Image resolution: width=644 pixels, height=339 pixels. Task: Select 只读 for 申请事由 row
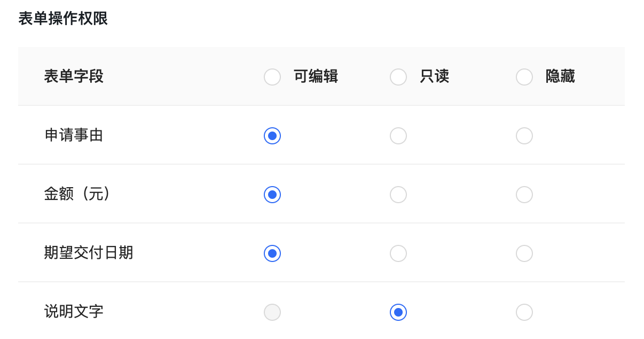tap(398, 136)
